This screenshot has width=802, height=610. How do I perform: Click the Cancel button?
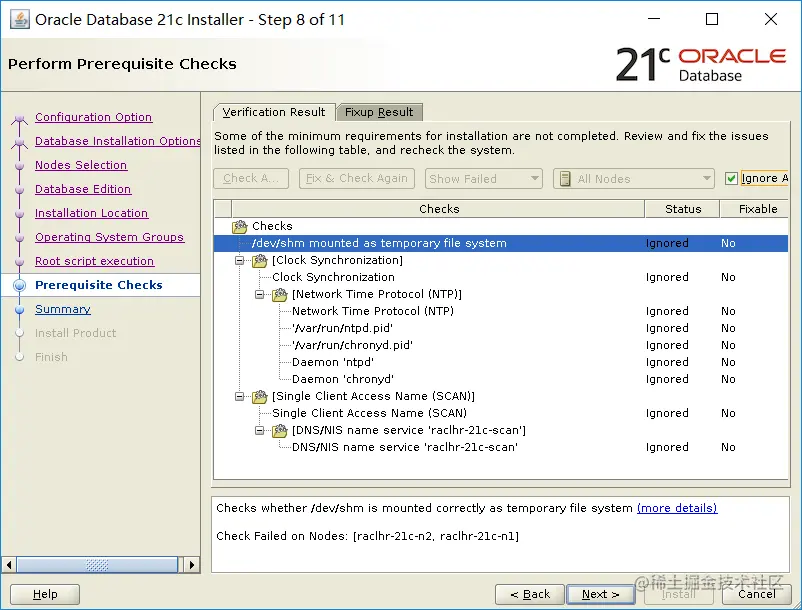tap(756, 594)
